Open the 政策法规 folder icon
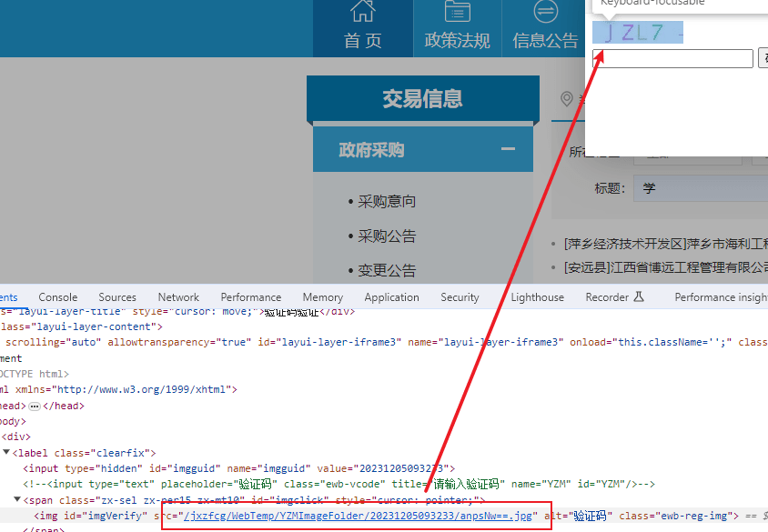The height and width of the screenshot is (532, 768). (x=457, y=11)
